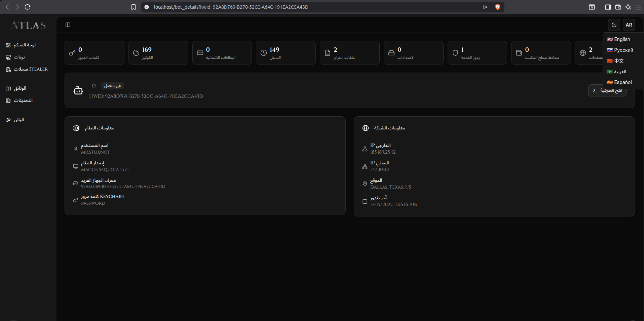Screen dimensions: 644x321
Task: Click the dashboard grid icon in sidebar
Action: pos(8,45)
